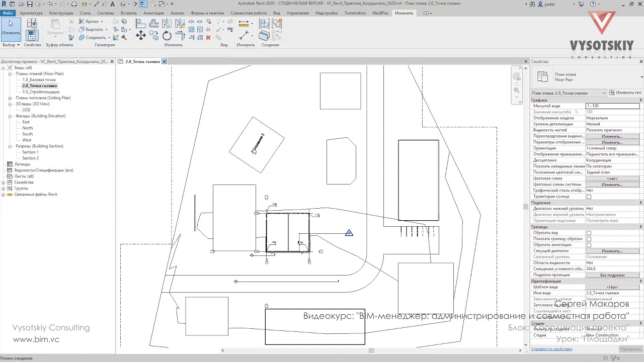Select the Rotate tool in Modify panel
The height and width of the screenshot is (362, 644).
(167, 35)
